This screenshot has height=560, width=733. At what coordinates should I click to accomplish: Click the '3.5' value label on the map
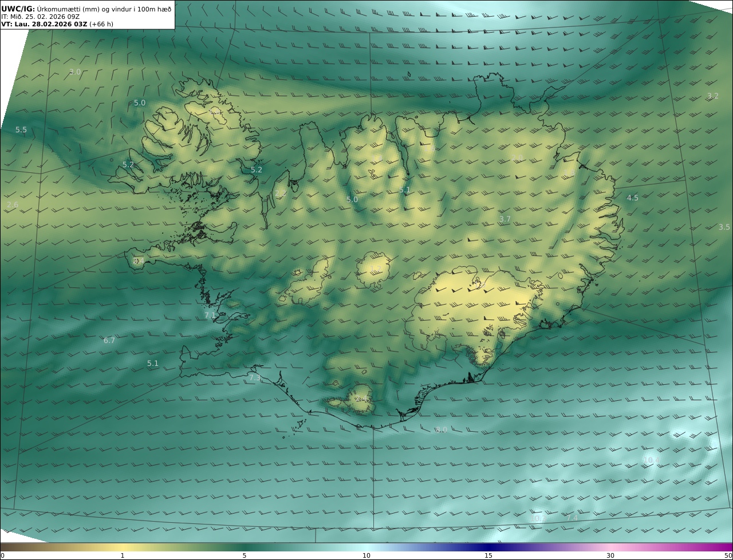724,227
